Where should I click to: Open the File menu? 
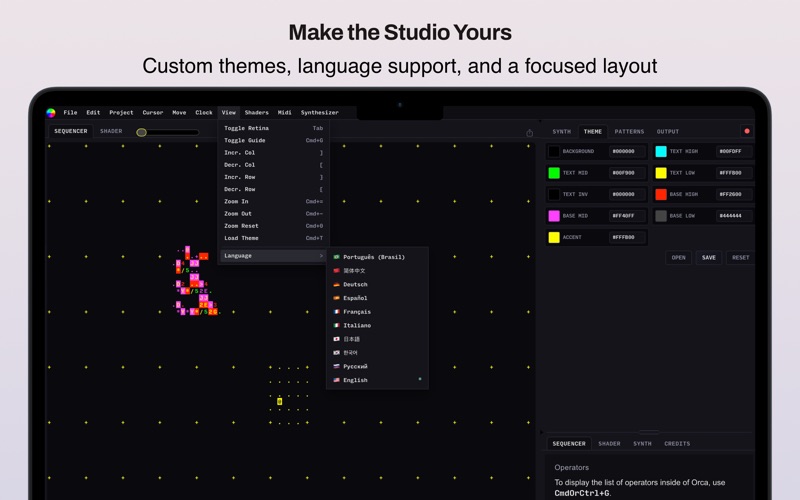click(x=70, y=113)
